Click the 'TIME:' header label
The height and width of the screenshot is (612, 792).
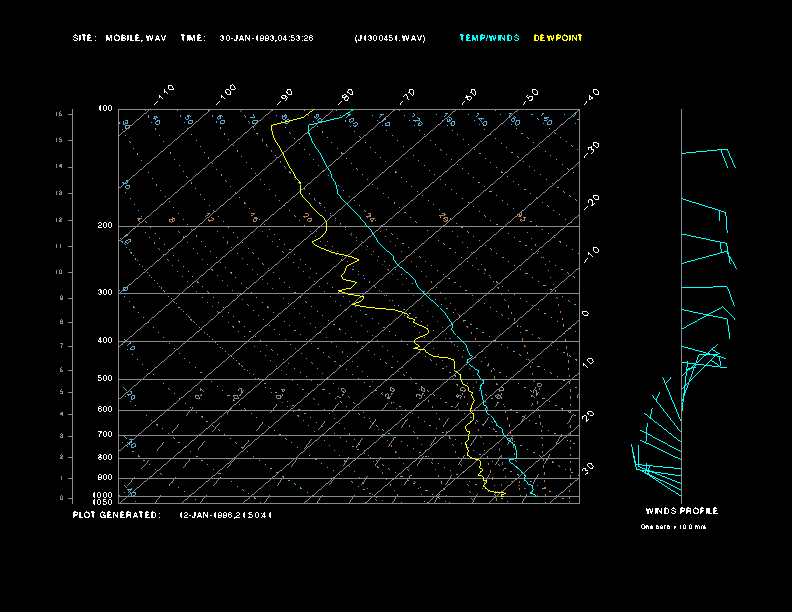pyautogui.click(x=192, y=38)
